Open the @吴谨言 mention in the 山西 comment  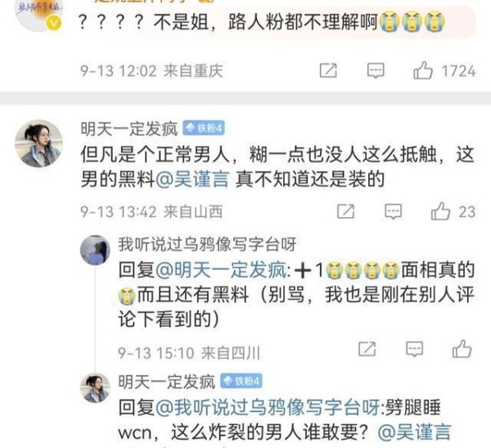click(x=192, y=179)
